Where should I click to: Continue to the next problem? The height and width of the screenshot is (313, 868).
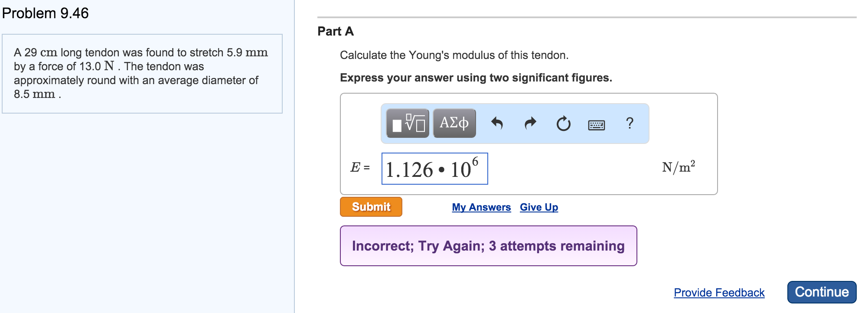(x=822, y=292)
